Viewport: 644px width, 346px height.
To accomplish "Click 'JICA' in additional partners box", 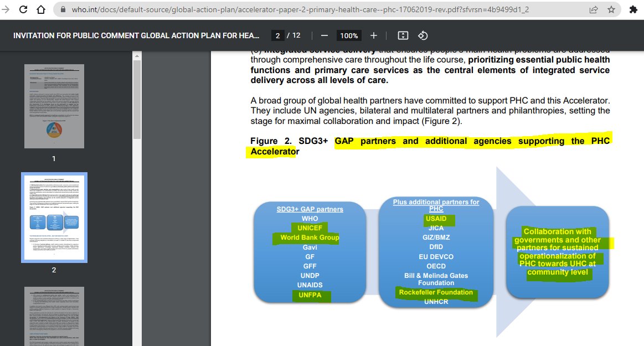I will pos(436,228).
